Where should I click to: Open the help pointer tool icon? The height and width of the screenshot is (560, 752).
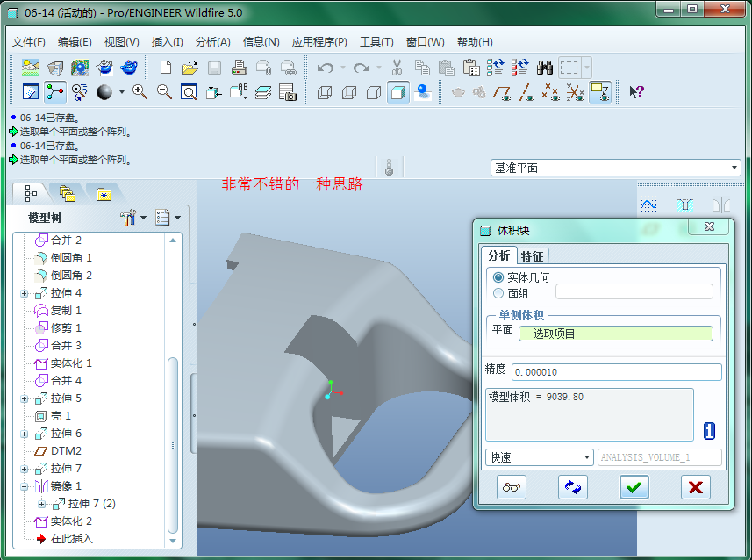[637, 91]
